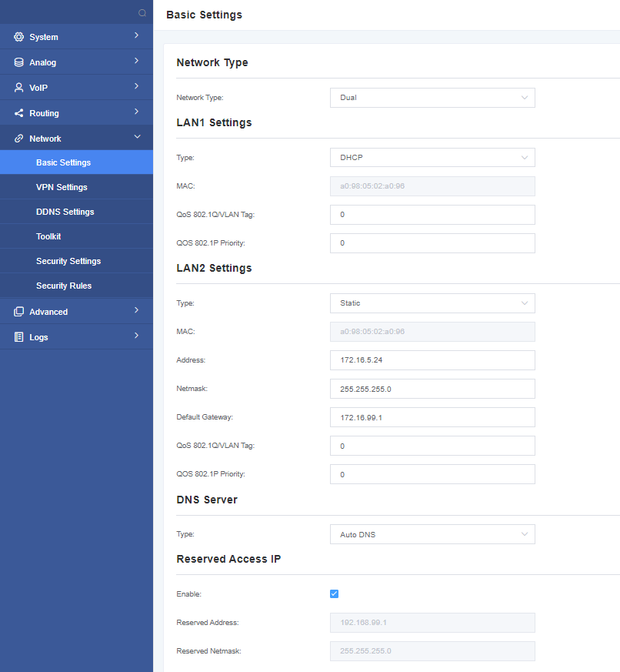The width and height of the screenshot is (620, 672).
Task: Click the "LAN2 Settings" section heading
Action: tap(214, 269)
